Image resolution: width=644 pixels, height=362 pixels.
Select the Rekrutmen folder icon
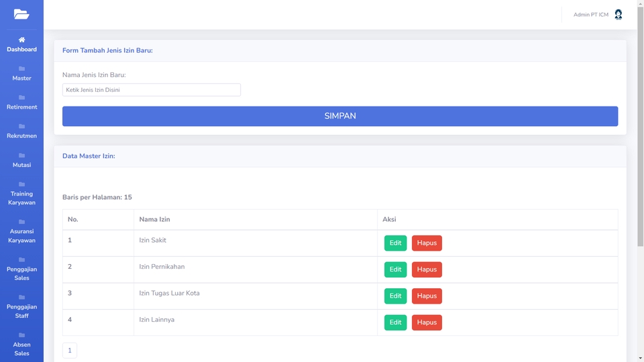tap(21, 127)
